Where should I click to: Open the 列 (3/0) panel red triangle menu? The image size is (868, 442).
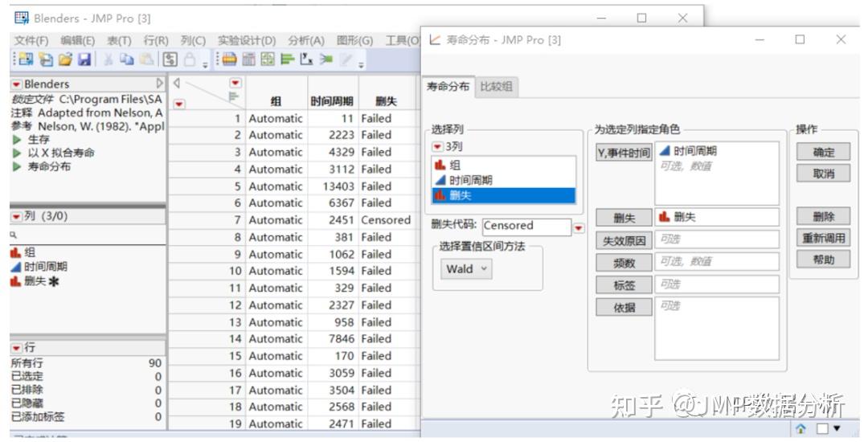17,216
